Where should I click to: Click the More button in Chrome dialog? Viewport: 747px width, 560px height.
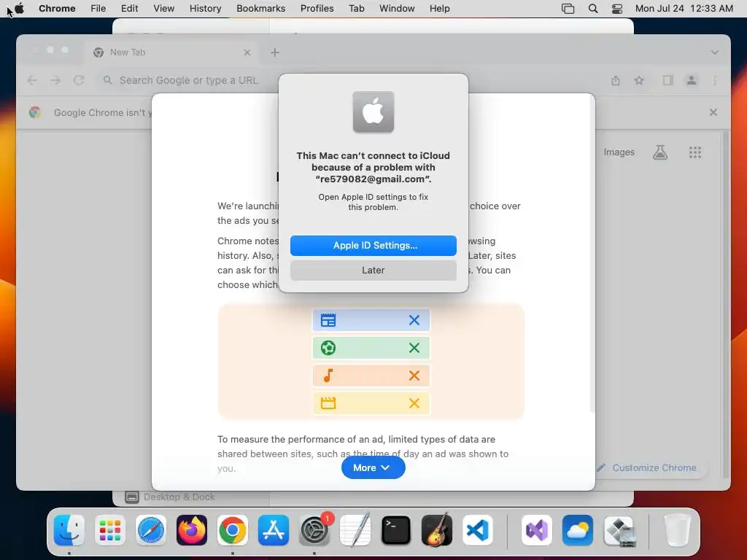tap(373, 467)
